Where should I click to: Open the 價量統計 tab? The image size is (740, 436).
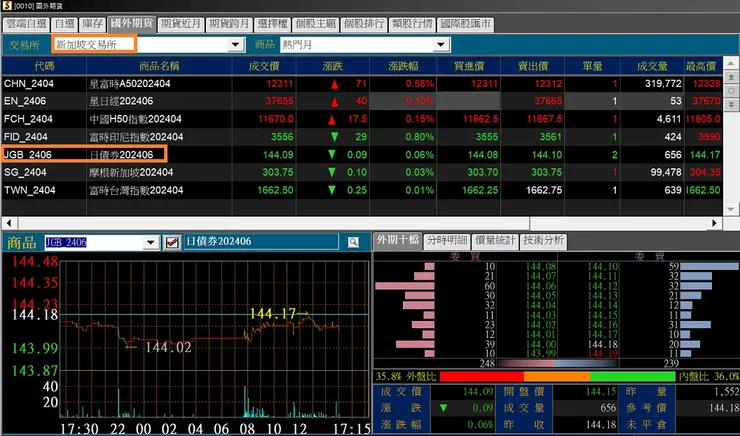click(495, 241)
